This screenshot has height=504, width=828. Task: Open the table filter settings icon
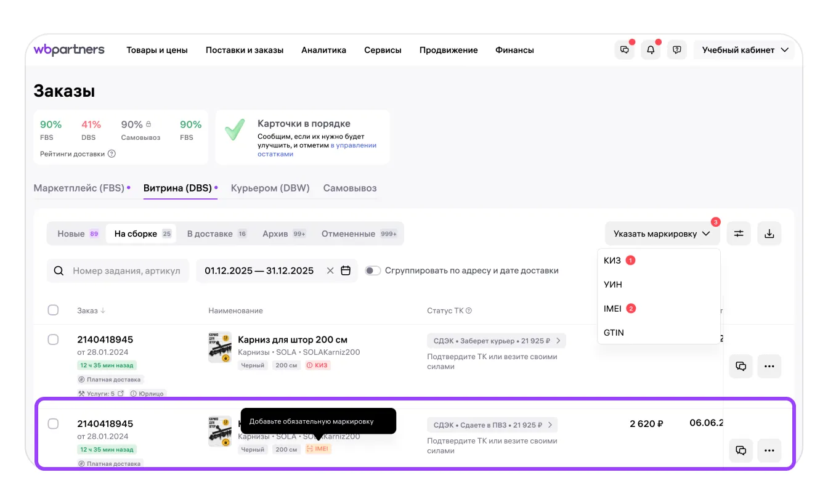point(739,234)
